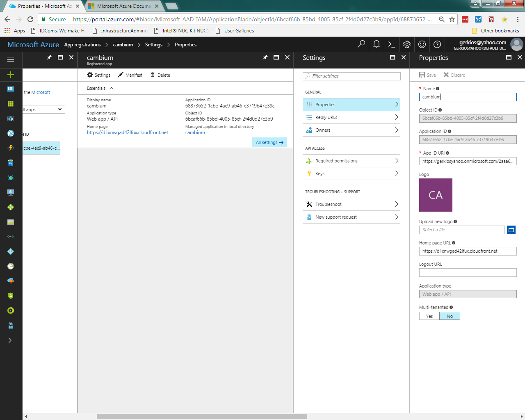Click Settings gear in cambium toolbar
Image resolution: width=525 pixels, height=420 pixels.
(x=99, y=75)
